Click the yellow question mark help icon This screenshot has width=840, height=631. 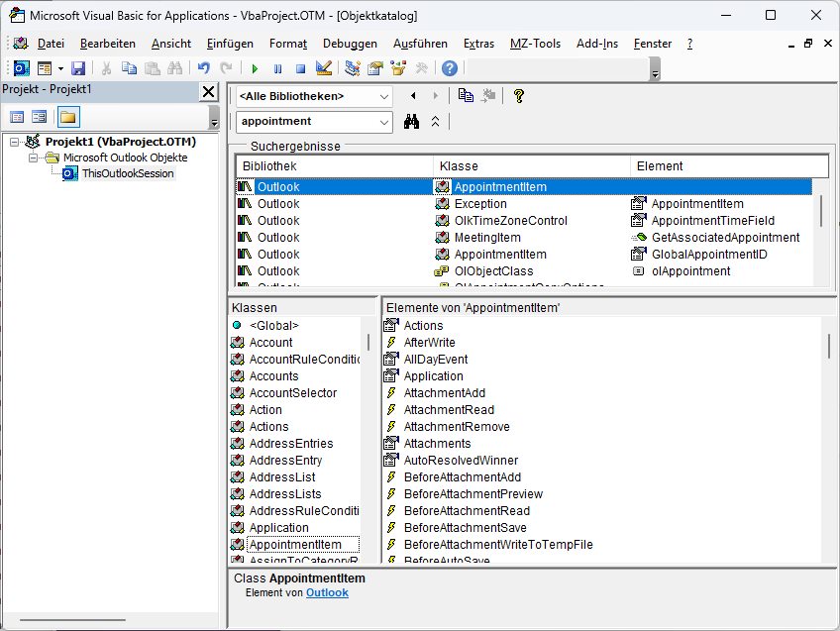(518, 96)
